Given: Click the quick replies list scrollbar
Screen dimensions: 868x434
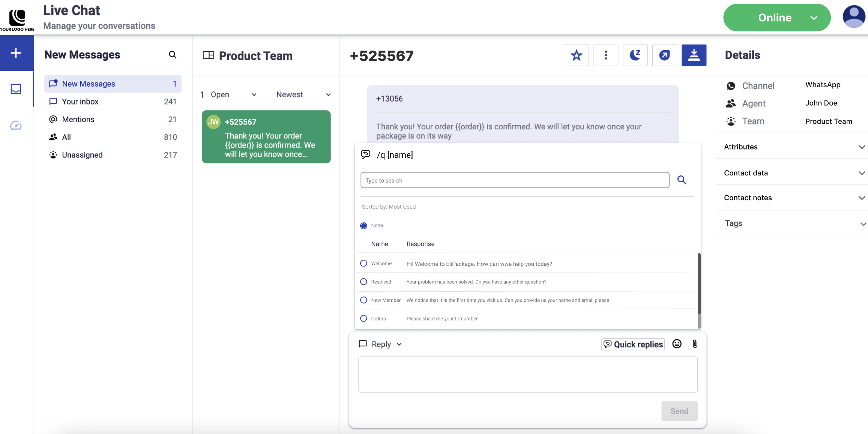Looking at the screenshot, I should [699, 284].
